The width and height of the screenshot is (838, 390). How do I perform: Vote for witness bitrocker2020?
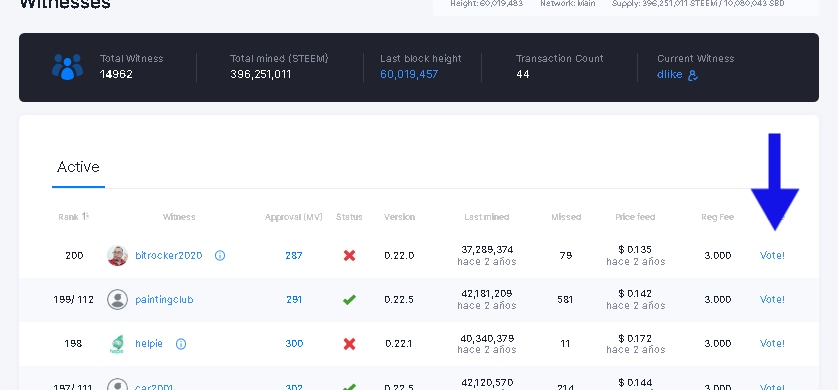click(772, 255)
